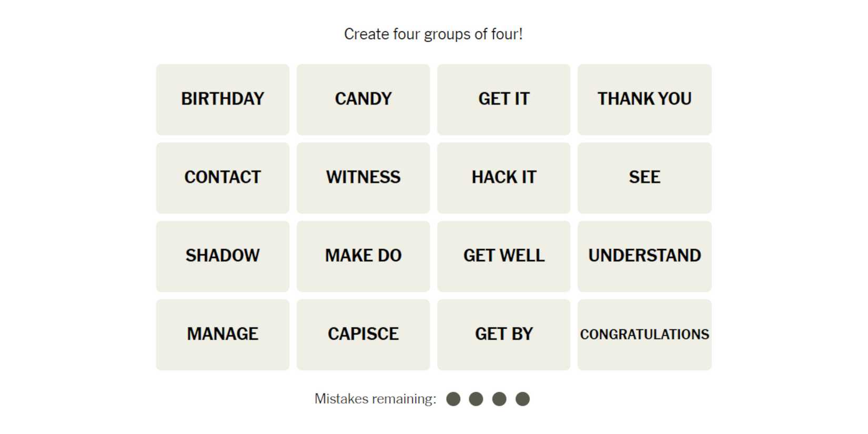Select the GET WELL tile

tap(503, 256)
